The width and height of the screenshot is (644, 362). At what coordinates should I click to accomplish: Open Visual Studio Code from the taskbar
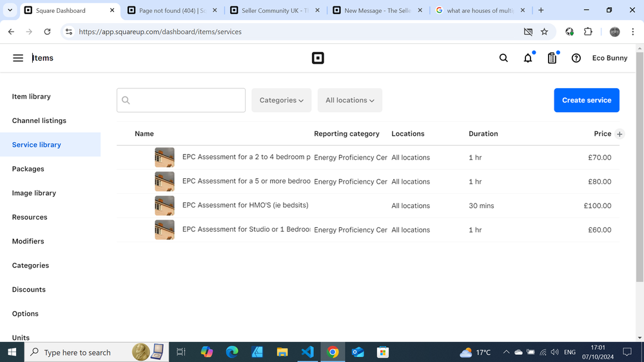[307, 352]
